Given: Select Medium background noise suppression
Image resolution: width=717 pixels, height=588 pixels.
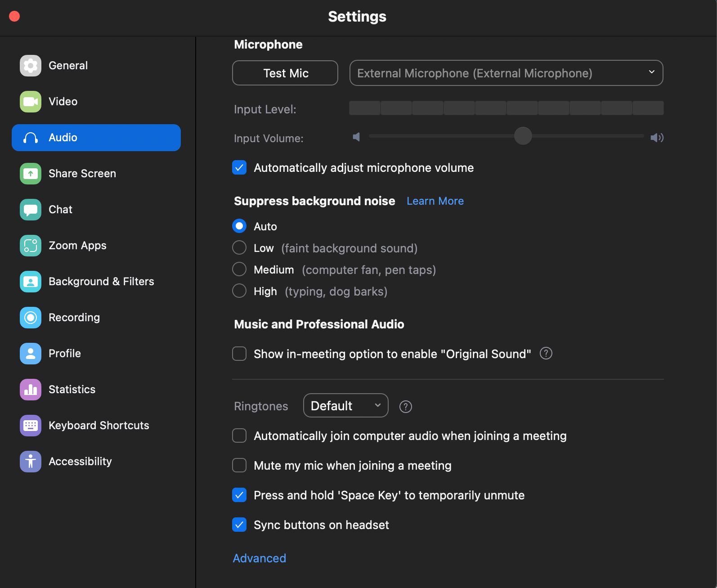Looking at the screenshot, I should [239, 269].
